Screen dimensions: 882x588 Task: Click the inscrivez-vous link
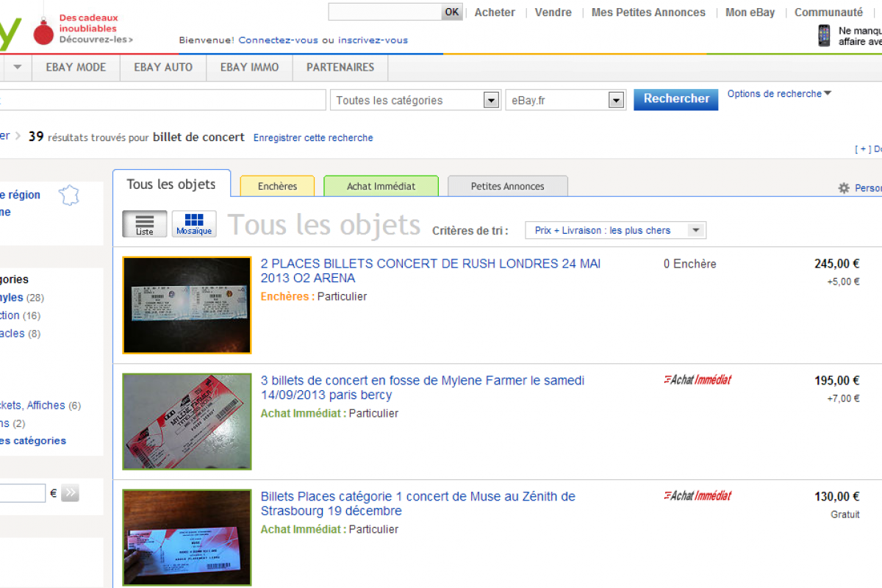pyautogui.click(x=373, y=40)
